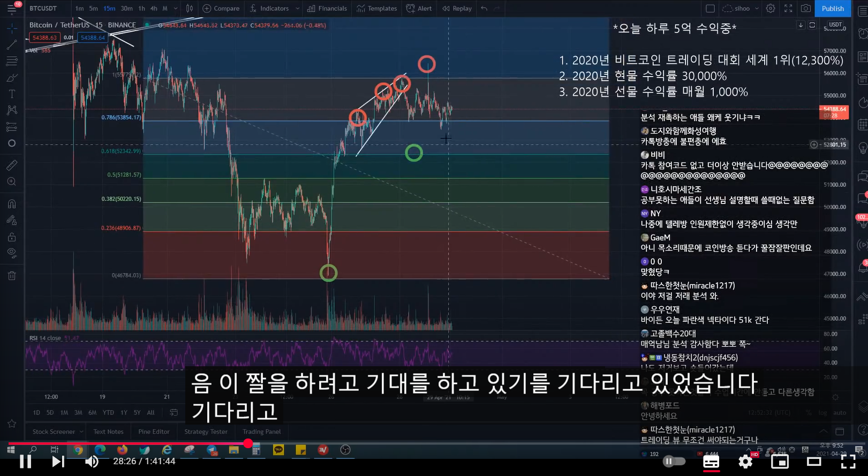
Task: Switch to the 1m timeframe
Action: click(79, 9)
